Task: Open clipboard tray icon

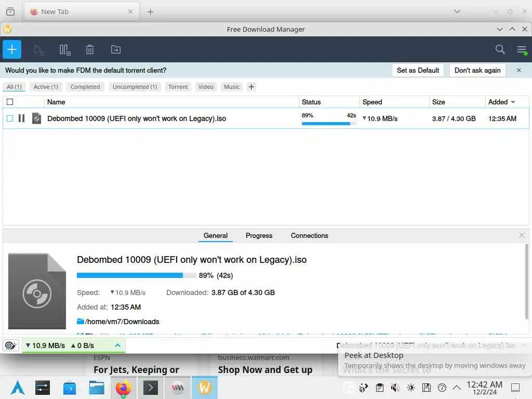Action: coord(380,388)
